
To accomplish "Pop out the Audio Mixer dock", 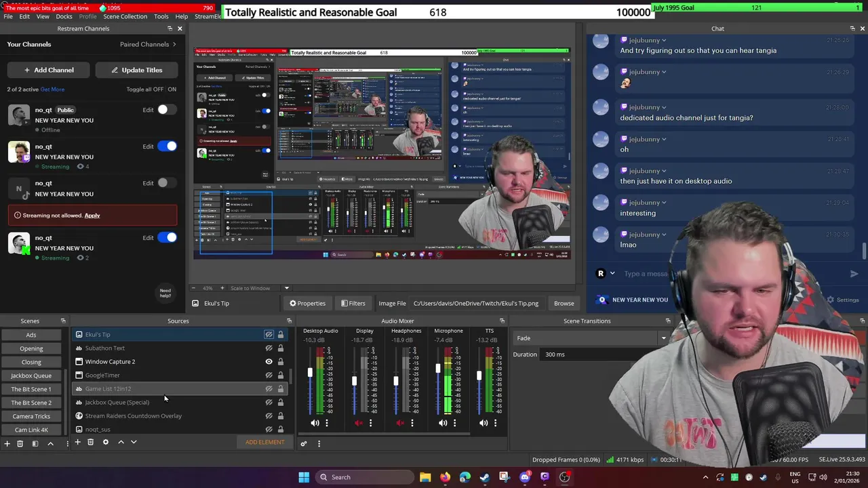I will click(x=502, y=321).
